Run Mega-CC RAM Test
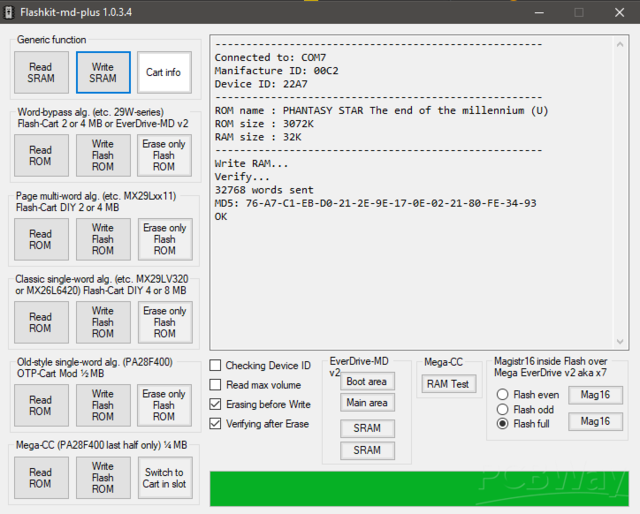The width and height of the screenshot is (640, 514). 449,384
